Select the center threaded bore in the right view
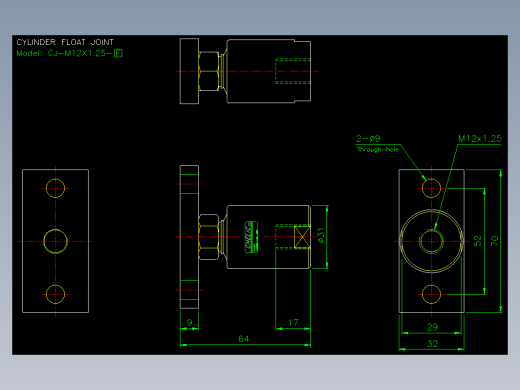The width and height of the screenshot is (520, 390). tap(431, 241)
